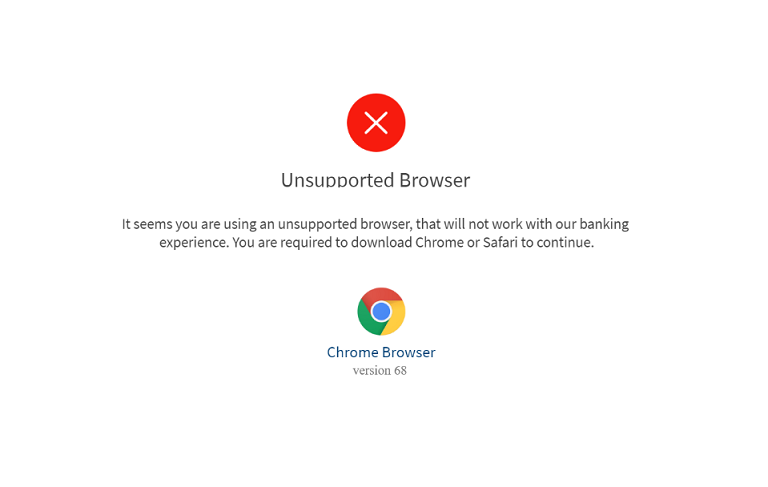Click the 'version 68' text
This screenshot has width=768, height=487.
pyautogui.click(x=380, y=370)
